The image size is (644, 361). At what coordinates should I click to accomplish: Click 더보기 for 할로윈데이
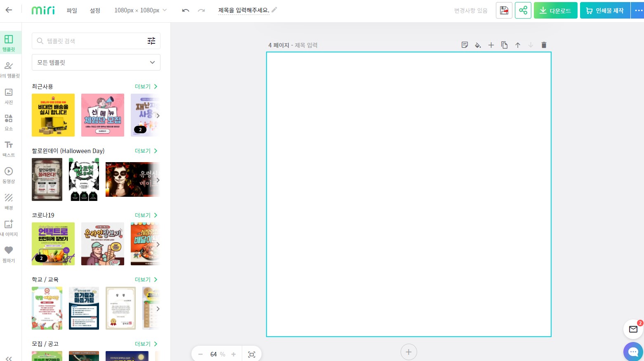[x=146, y=151]
